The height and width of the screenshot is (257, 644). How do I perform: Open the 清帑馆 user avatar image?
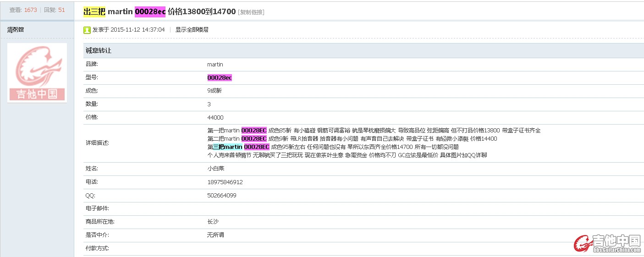point(37,73)
